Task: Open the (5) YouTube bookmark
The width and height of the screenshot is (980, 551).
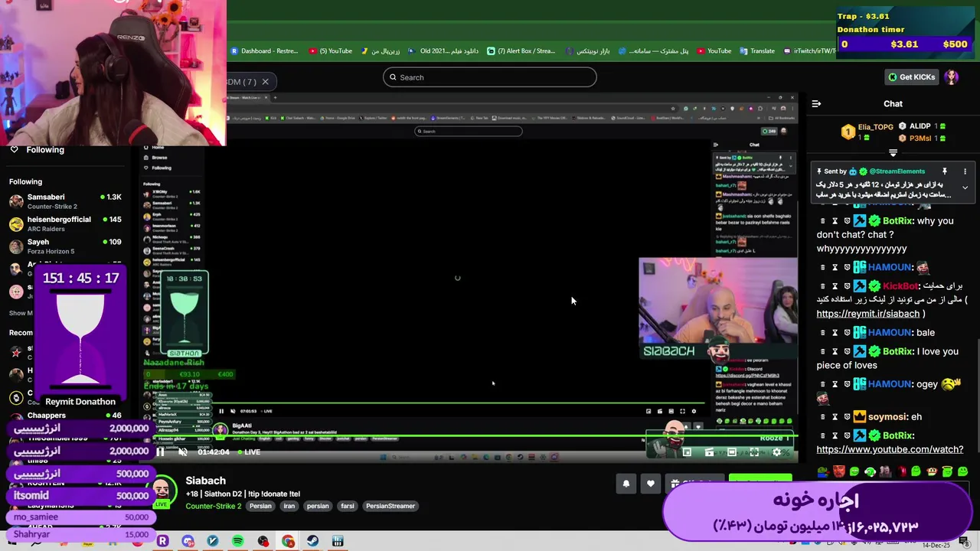Action: 331,51
